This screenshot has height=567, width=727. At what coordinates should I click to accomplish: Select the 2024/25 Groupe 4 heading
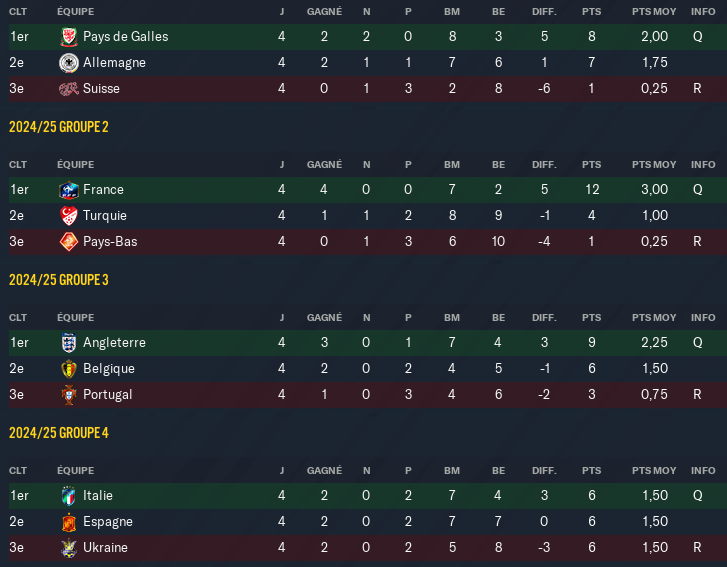[58, 433]
